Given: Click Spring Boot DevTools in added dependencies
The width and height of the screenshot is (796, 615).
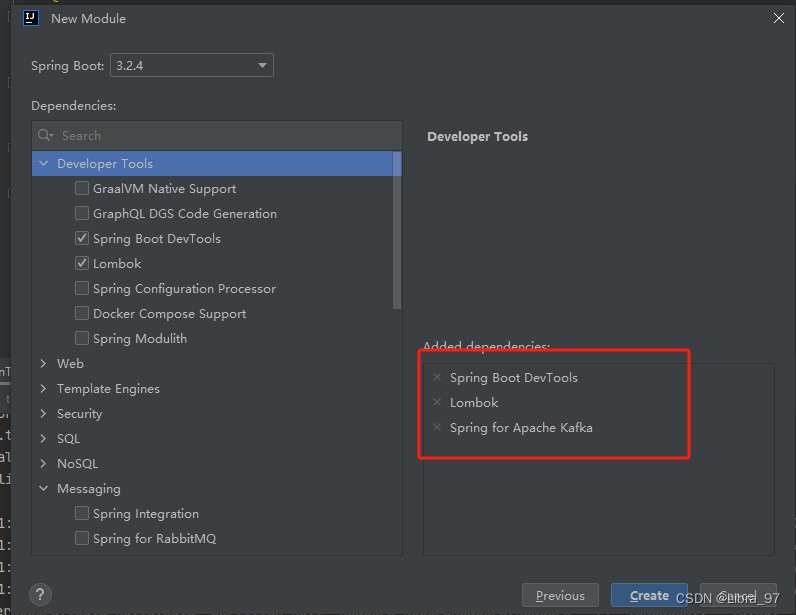Looking at the screenshot, I should click(514, 378).
